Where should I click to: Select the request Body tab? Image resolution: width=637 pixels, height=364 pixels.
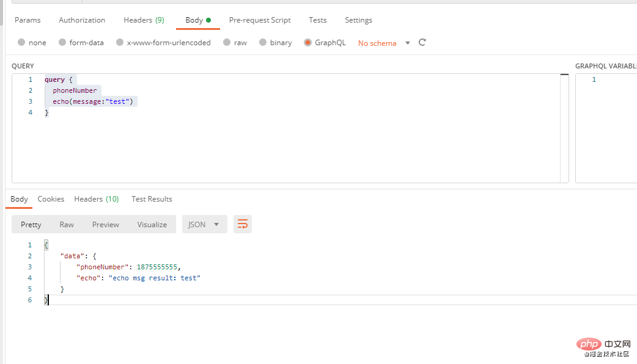click(198, 20)
